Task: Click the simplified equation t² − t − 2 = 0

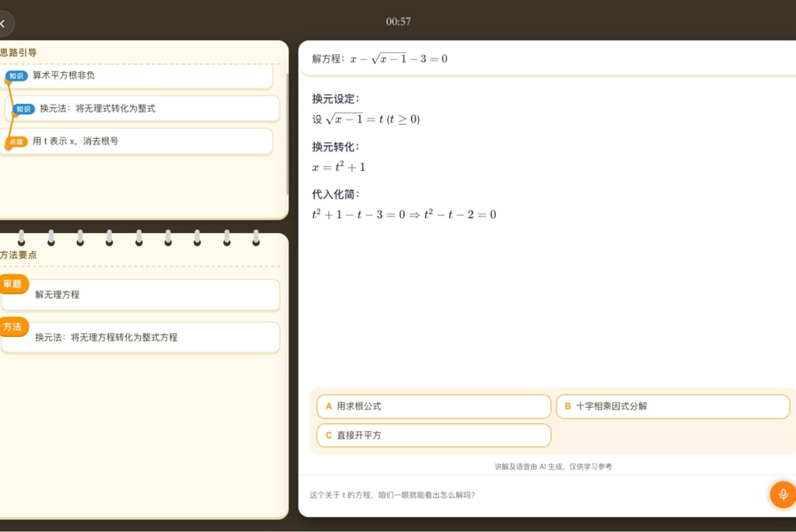Action: (460, 214)
